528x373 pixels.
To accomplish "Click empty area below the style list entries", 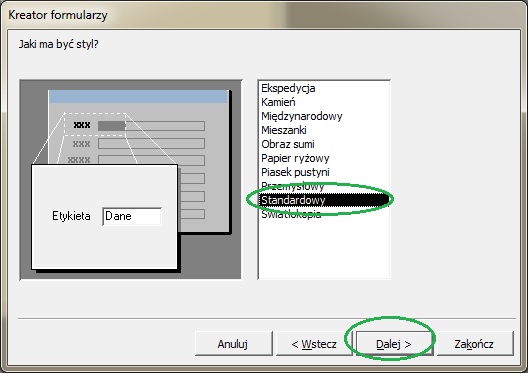I will [x=324, y=250].
